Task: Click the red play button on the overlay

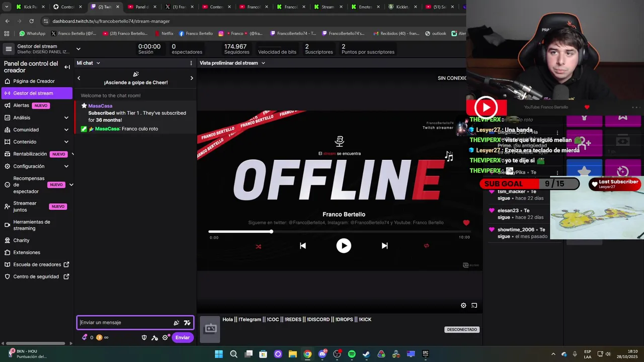Action: 486,107
